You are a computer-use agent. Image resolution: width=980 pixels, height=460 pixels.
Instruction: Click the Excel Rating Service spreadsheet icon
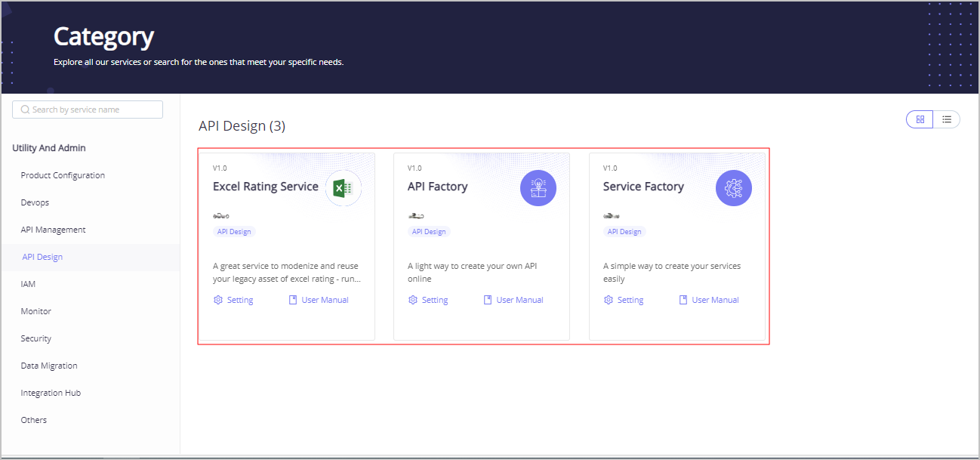pos(344,188)
